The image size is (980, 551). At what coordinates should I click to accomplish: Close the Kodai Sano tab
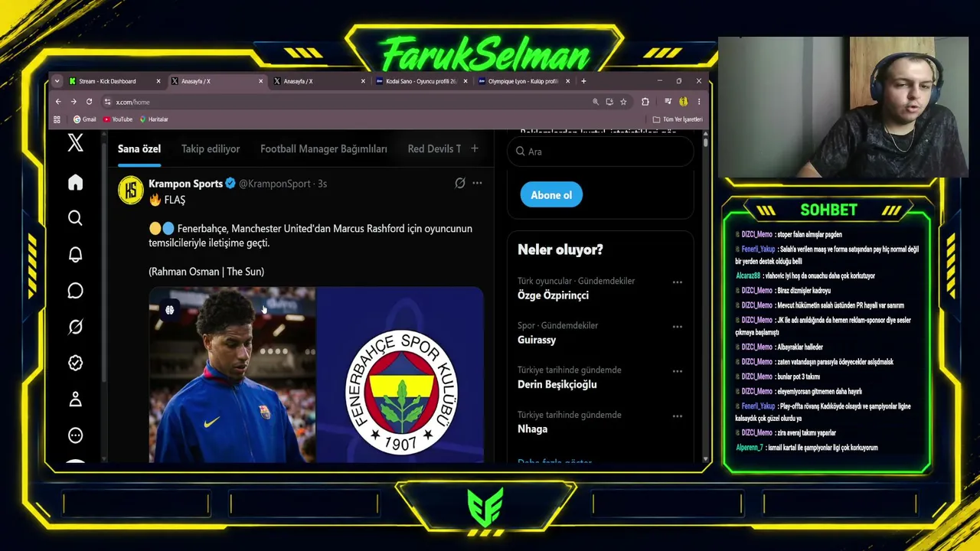pyautogui.click(x=465, y=81)
